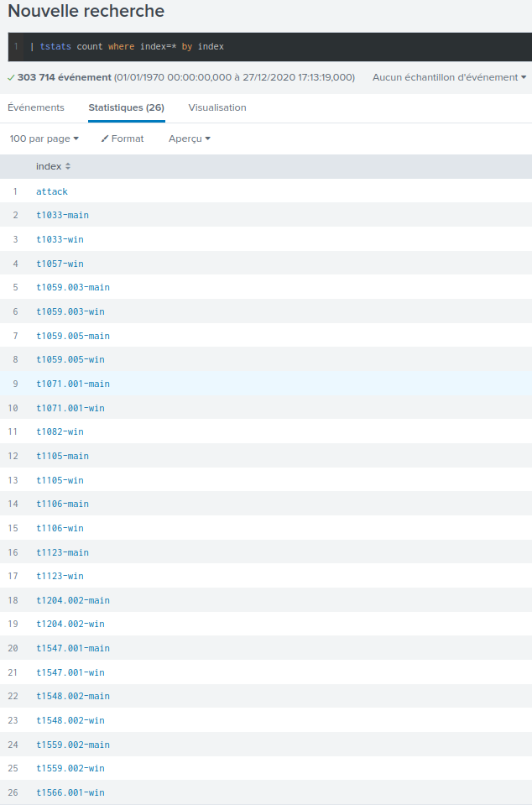
Task: Select the highlighted t1071.001-main row value
Action: click(x=73, y=384)
